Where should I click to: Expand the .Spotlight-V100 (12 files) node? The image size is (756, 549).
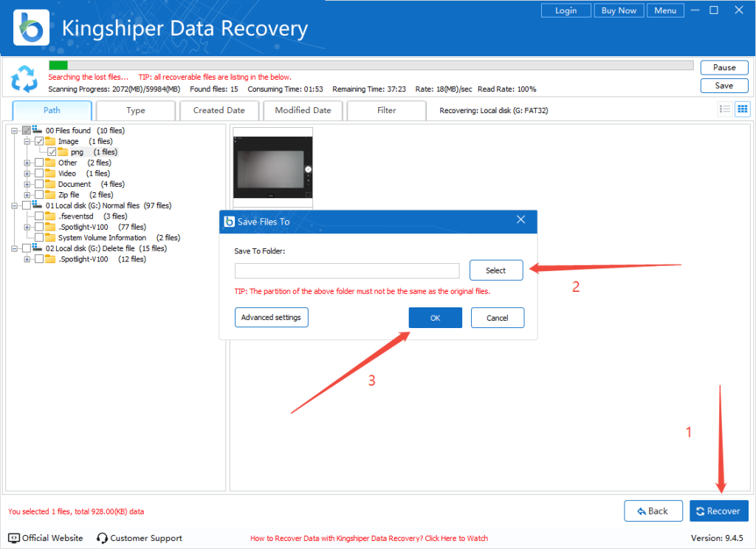27,259
